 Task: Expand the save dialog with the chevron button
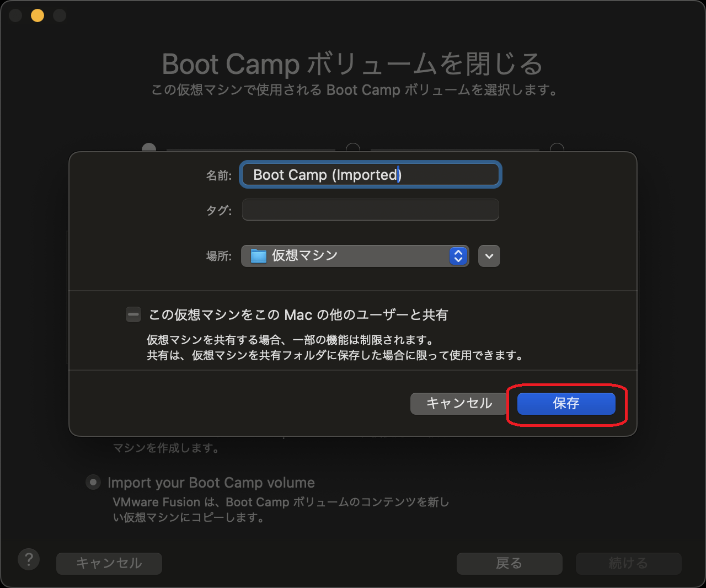[x=489, y=256]
